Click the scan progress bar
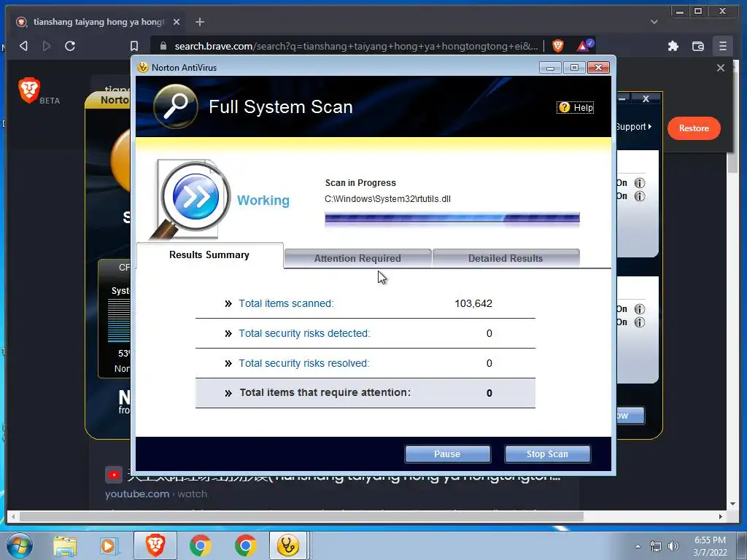This screenshot has width=747, height=560. click(x=452, y=219)
